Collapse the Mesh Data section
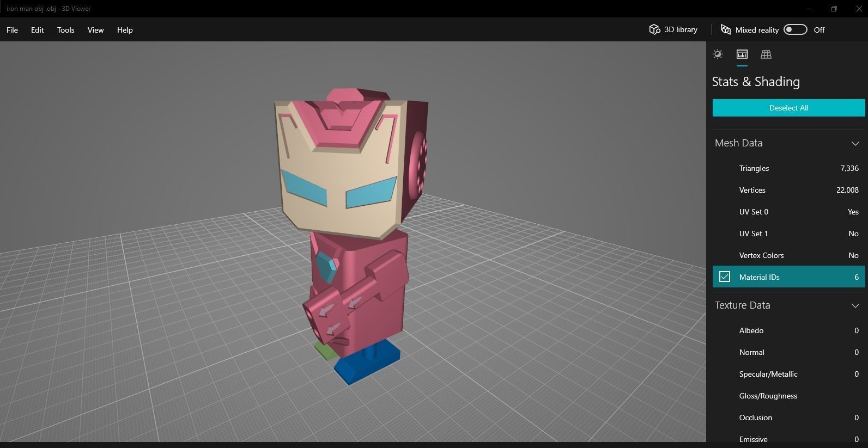Viewport: 868px width, 448px height. pyautogui.click(x=855, y=143)
